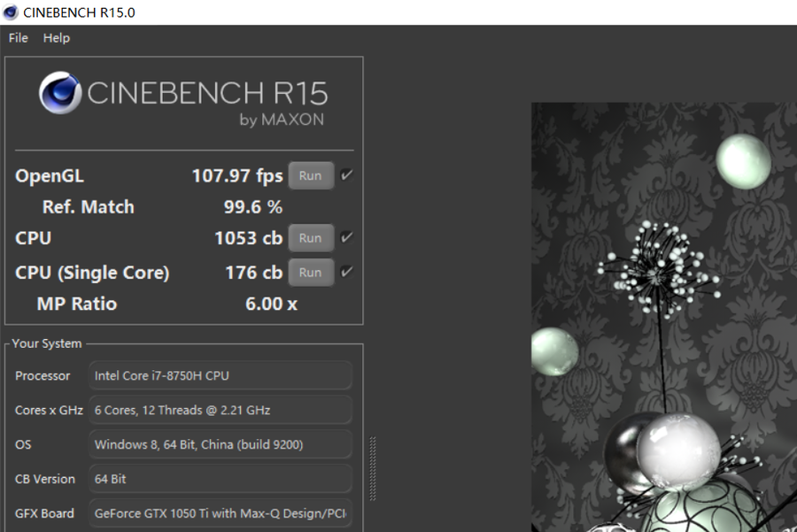The height and width of the screenshot is (532, 797).
Task: Click the rendered scene preview image
Action: tap(664, 317)
